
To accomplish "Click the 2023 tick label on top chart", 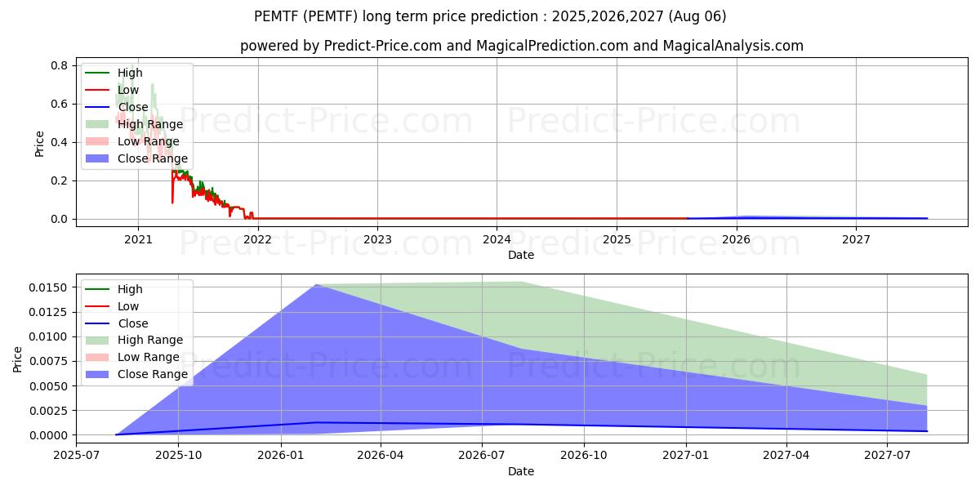I will (377, 239).
